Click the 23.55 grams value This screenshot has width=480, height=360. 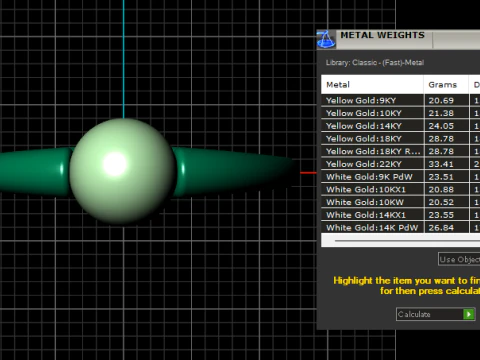pos(441,215)
